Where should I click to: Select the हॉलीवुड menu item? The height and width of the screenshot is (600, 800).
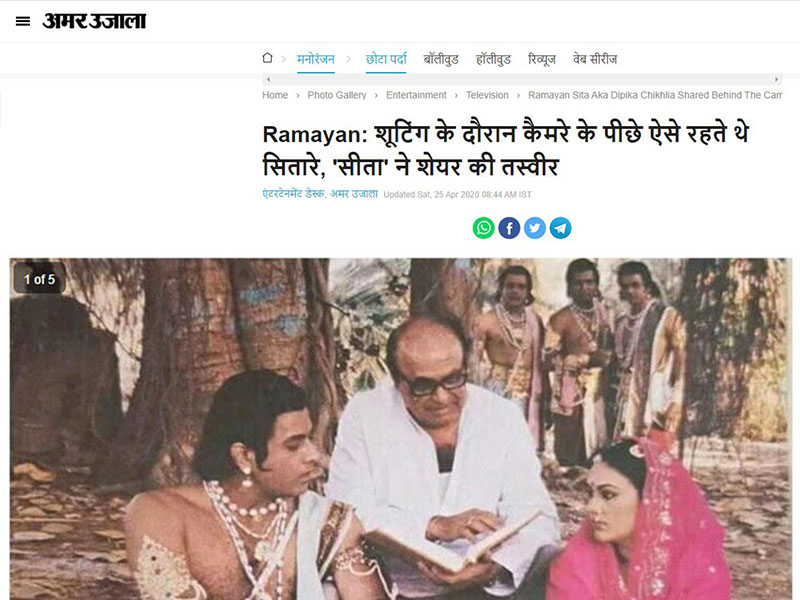coord(493,59)
